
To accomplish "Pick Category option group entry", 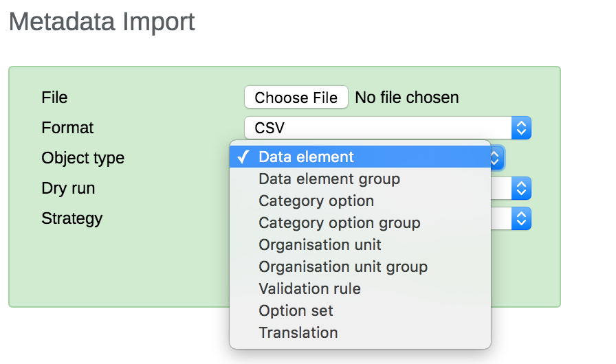I will click(339, 223).
